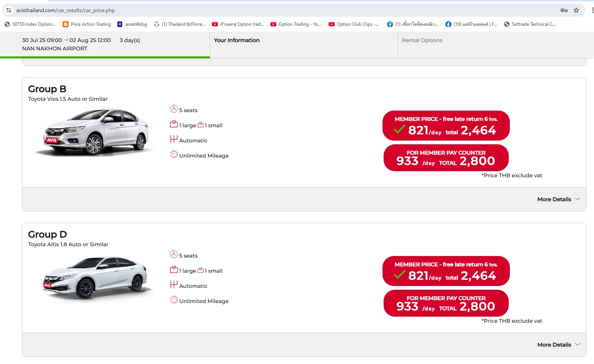
Task: Open the Settrade Technical bookmark
Action: click(x=530, y=24)
